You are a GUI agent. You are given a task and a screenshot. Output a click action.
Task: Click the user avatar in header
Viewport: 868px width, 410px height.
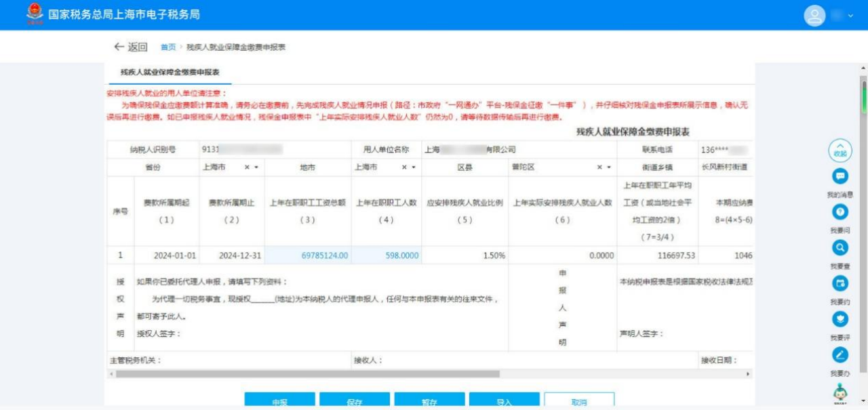pos(814,16)
